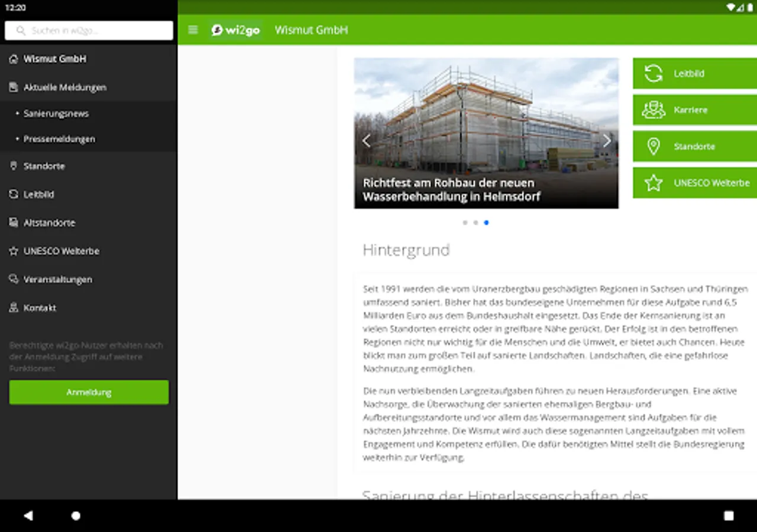The width and height of the screenshot is (757, 532).
Task: Tap the wi2go logo
Action: click(236, 30)
